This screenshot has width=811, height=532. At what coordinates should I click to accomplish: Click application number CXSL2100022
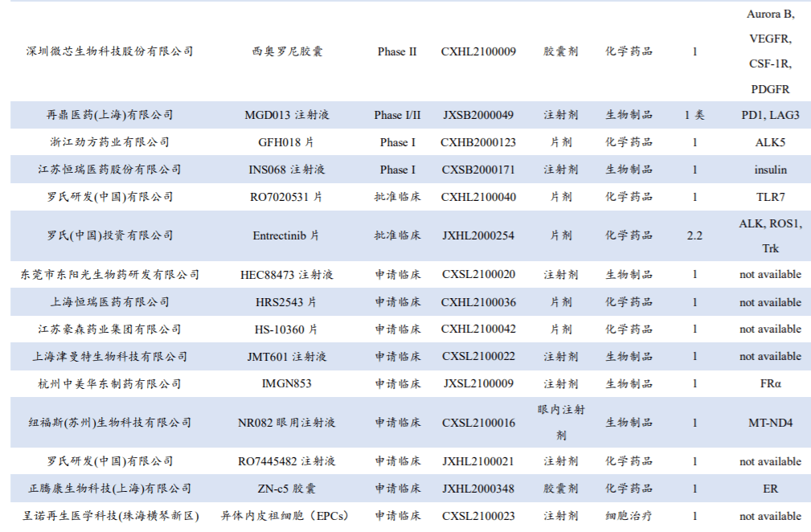click(x=478, y=357)
